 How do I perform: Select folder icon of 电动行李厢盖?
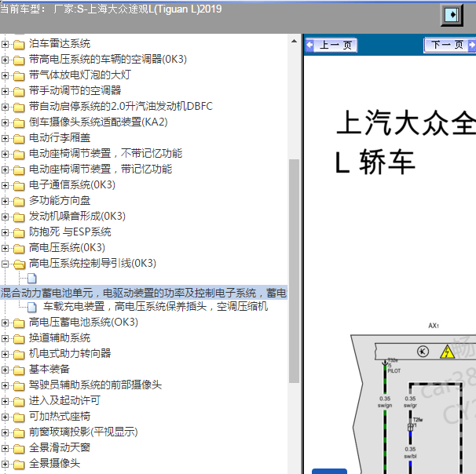point(19,139)
